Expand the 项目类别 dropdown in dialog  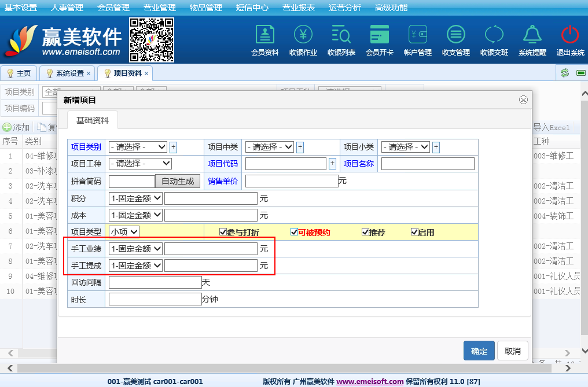pos(138,147)
